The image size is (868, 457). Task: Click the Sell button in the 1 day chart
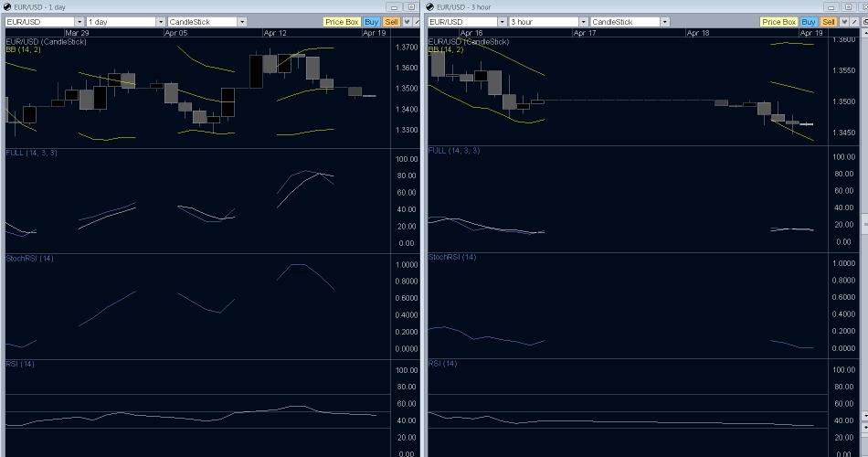(391, 22)
